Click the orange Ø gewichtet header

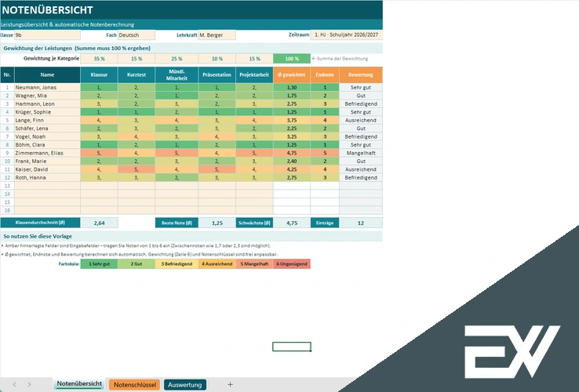(292, 75)
